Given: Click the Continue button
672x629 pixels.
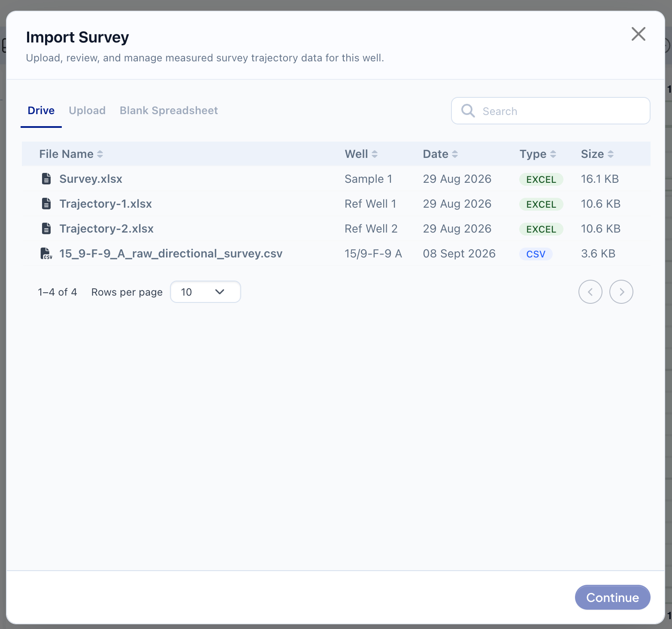Looking at the screenshot, I should pos(613,597).
